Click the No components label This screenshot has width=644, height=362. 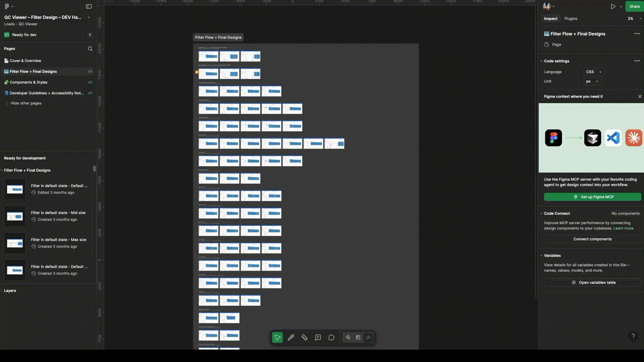[x=625, y=213]
